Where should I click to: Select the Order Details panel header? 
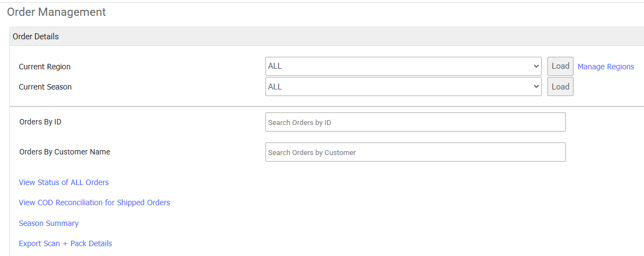[x=327, y=37]
